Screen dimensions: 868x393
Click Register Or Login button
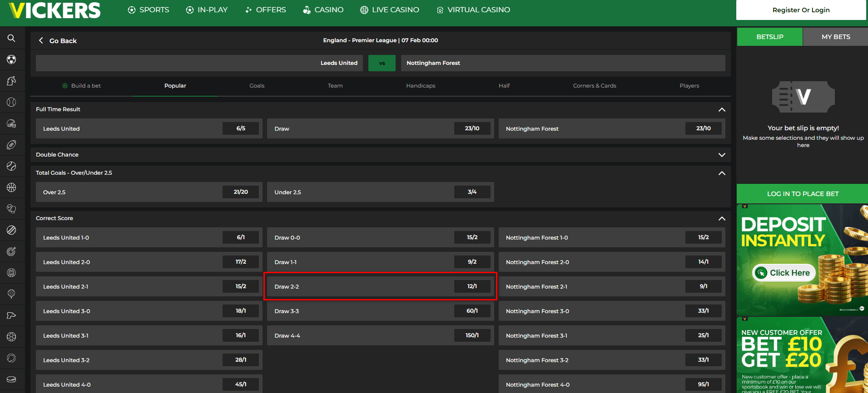point(801,10)
